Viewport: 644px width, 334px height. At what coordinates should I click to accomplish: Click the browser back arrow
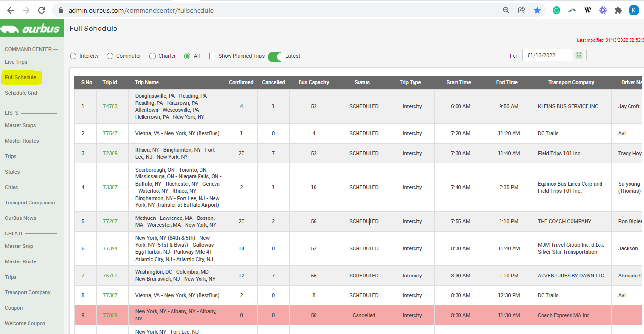click(x=10, y=10)
